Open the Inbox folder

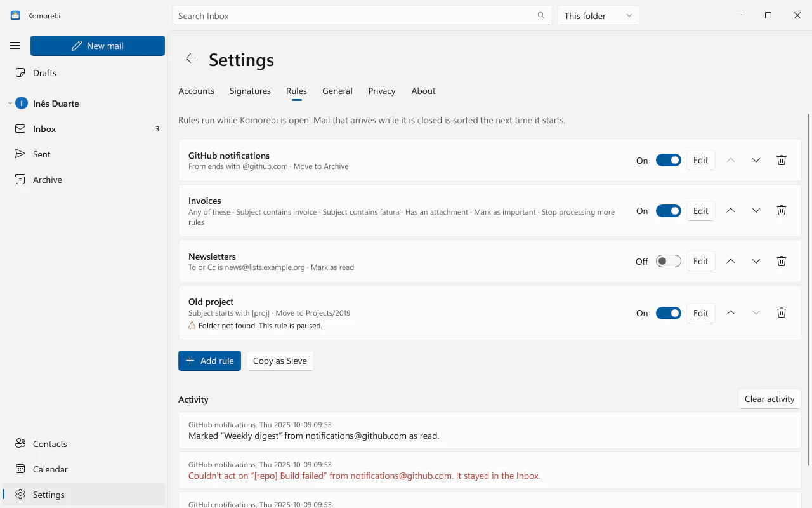click(84, 129)
